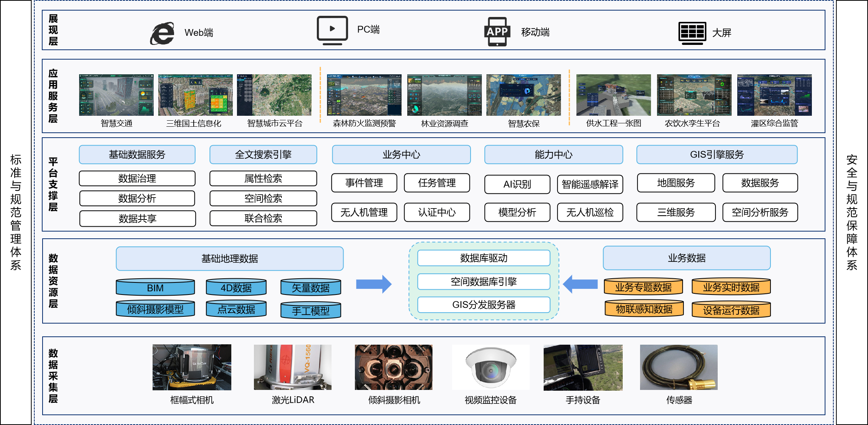Click the 点云数据 blue cylinder

[236, 309]
